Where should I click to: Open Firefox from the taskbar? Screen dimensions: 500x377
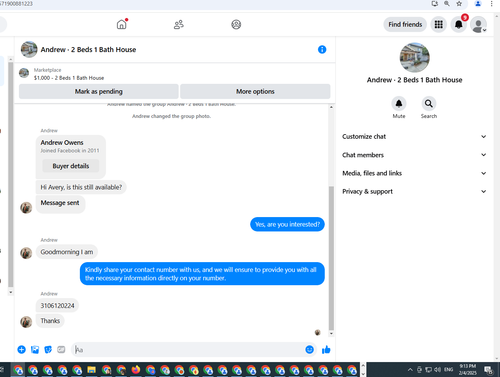[x=136, y=370]
